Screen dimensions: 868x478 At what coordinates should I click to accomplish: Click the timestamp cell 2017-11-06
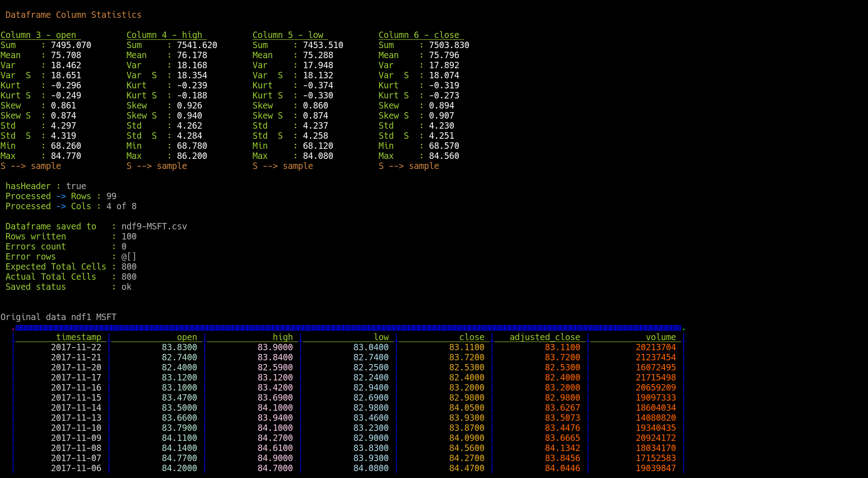tap(76, 468)
